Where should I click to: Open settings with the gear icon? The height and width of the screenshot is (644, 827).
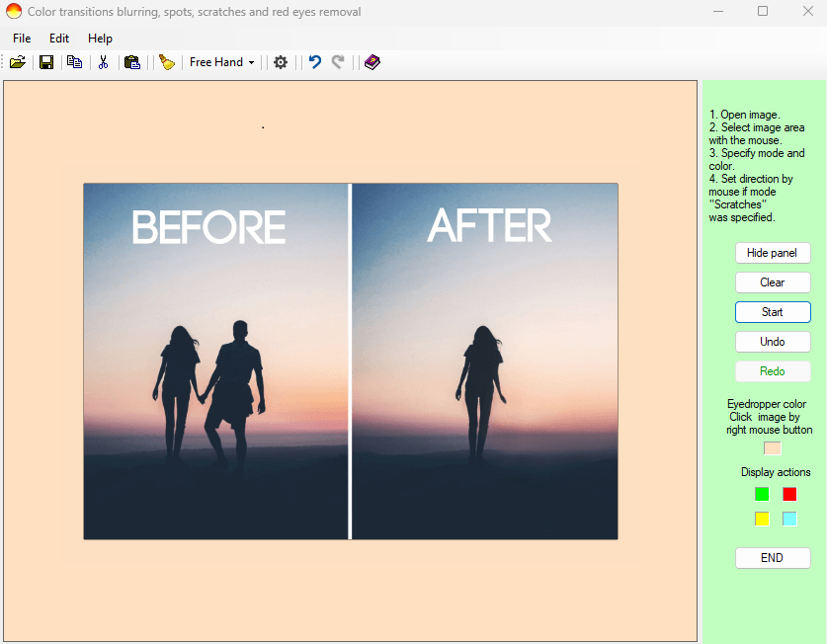[281, 62]
